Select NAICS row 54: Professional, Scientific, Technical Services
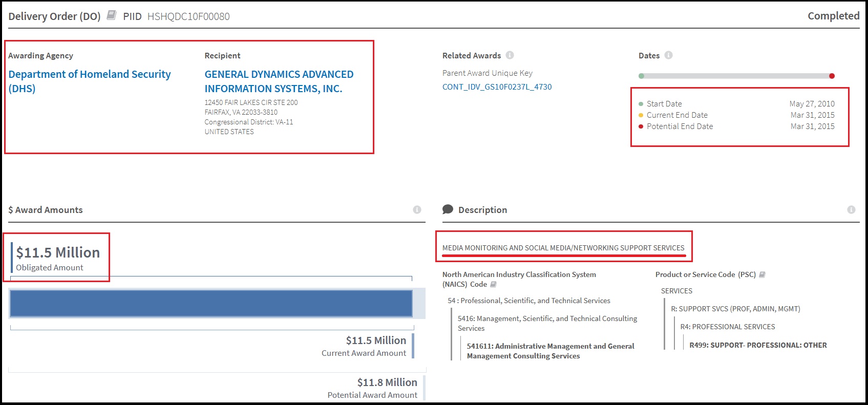The height and width of the screenshot is (405, 868). click(x=529, y=301)
